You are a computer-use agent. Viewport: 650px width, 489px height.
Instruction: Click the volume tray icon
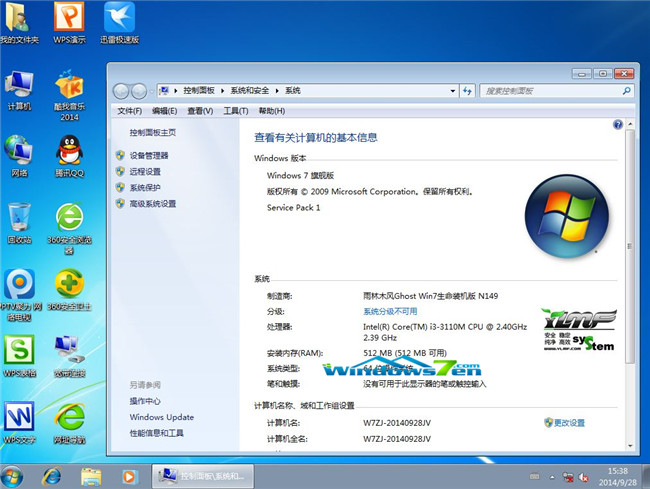[584, 477]
